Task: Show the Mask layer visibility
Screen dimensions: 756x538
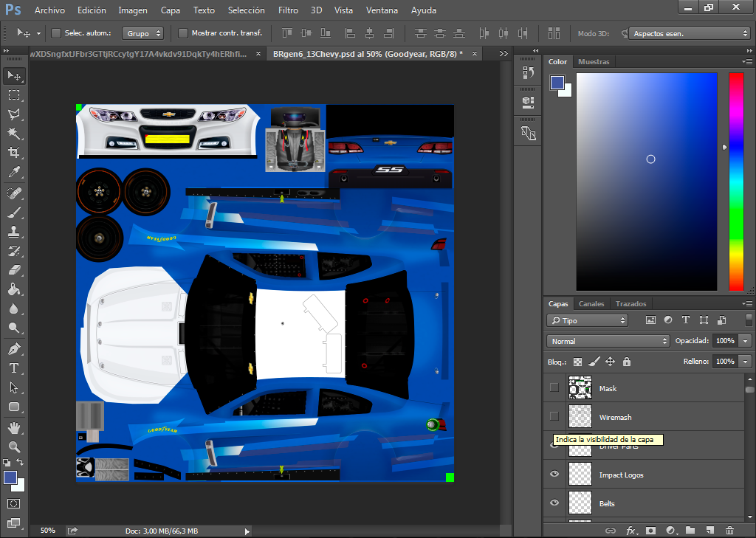Action: 554,387
